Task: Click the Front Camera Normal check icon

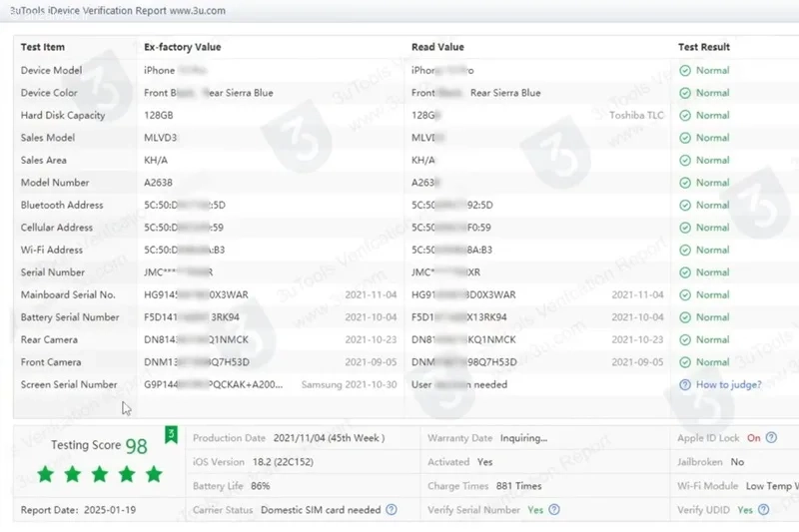Action: pos(685,362)
